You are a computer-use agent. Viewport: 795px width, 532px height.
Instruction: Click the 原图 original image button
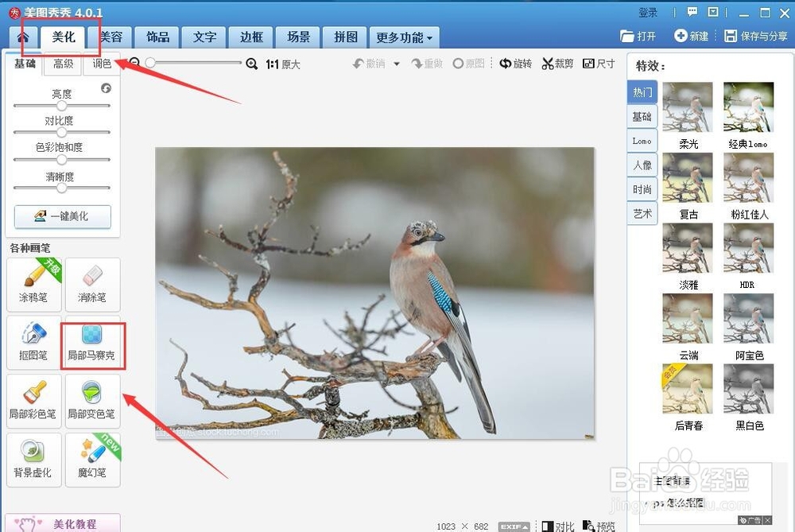click(x=468, y=64)
